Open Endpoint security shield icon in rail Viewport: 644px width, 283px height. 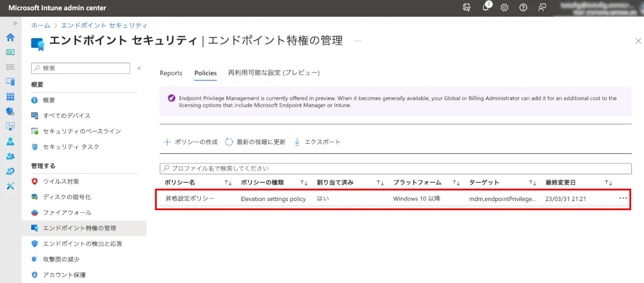tap(10, 111)
